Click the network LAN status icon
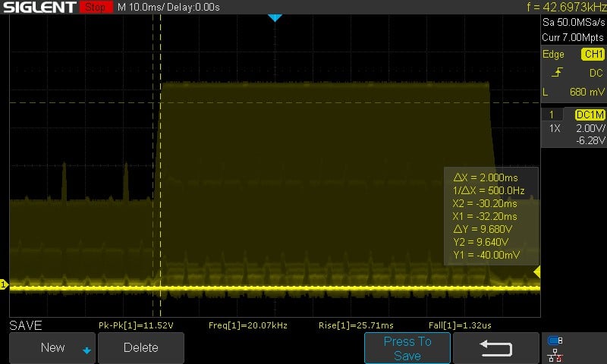607x364 pixels. [x=555, y=356]
